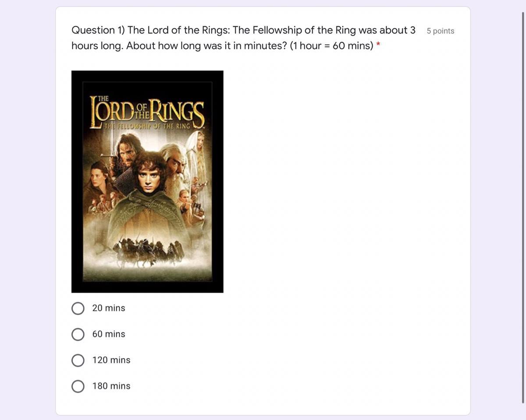Image resolution: width=526 pixels, height=420 pixels.
Task: Click the "60 mins" answer label text
Action: pos(109,334)
